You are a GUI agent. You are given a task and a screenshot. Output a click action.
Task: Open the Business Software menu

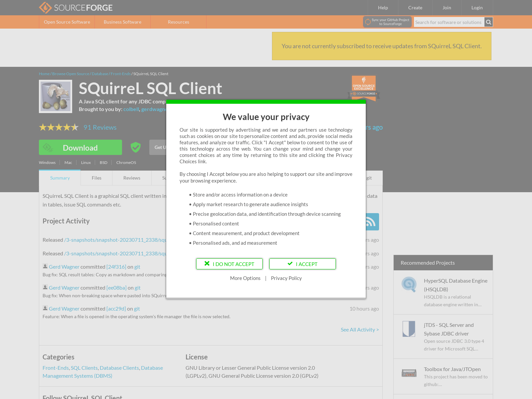click(123, 22)
